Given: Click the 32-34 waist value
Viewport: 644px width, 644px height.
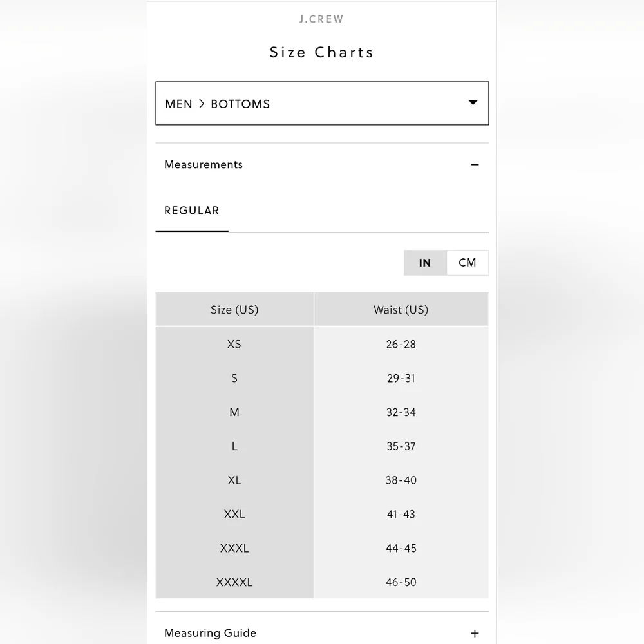Looking at the screenshot, I should click(x=401, y=412).
